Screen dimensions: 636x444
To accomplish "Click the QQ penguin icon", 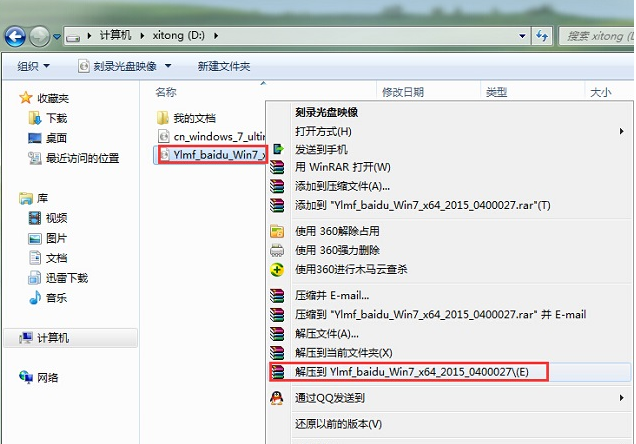I will [277, 398].
